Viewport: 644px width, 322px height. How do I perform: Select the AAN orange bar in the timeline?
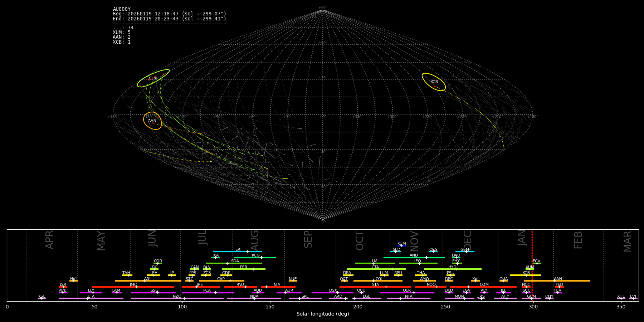[557, 281]
